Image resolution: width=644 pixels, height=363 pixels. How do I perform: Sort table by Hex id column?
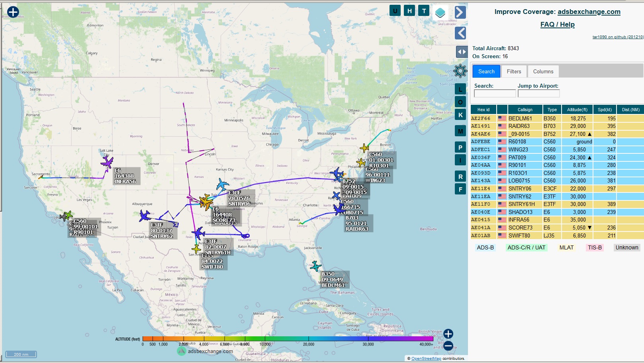(483, 110)
